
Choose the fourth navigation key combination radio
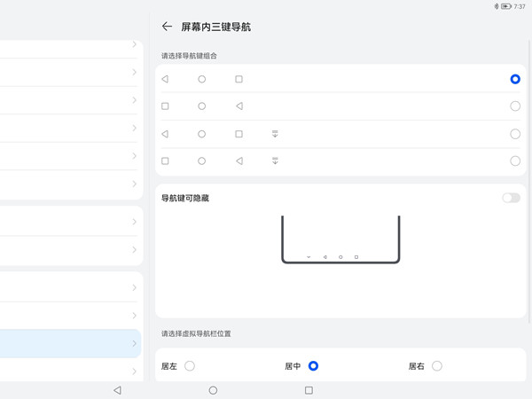point(515,160)
